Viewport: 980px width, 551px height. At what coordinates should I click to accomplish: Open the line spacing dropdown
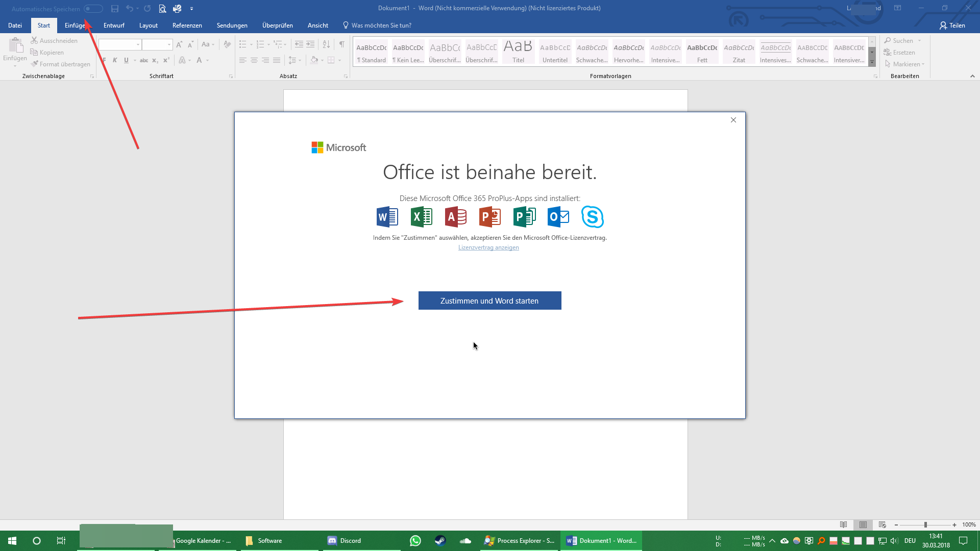[295, 60]
